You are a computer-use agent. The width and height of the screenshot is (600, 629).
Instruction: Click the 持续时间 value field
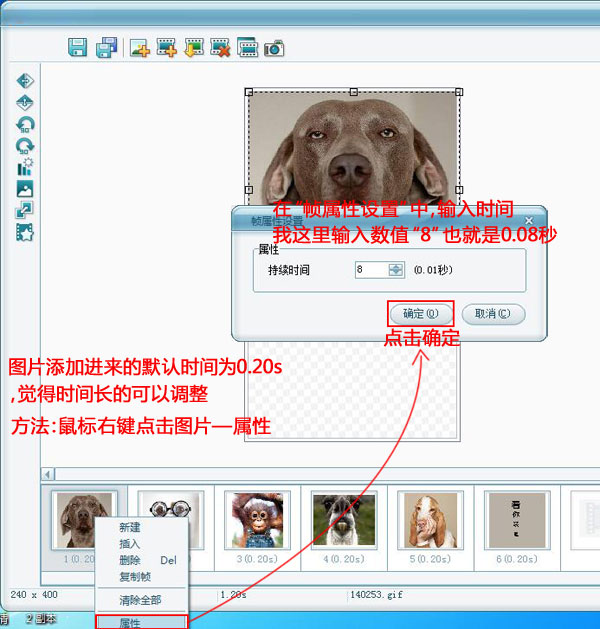371,270
